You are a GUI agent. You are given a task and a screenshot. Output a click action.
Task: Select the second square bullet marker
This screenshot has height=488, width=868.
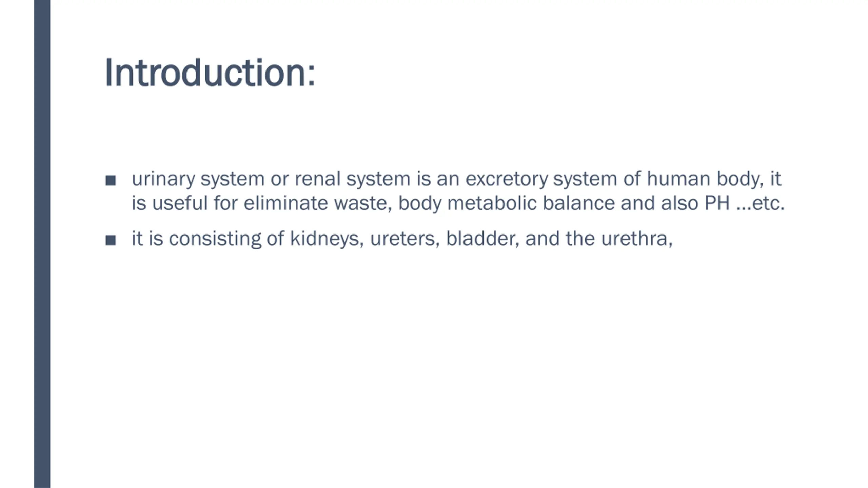pyautogui.click(x=111, y=240)
